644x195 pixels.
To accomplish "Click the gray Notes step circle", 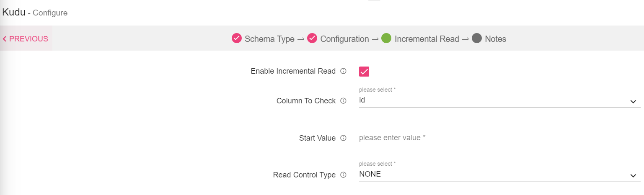I will click(x=477, y=38).
